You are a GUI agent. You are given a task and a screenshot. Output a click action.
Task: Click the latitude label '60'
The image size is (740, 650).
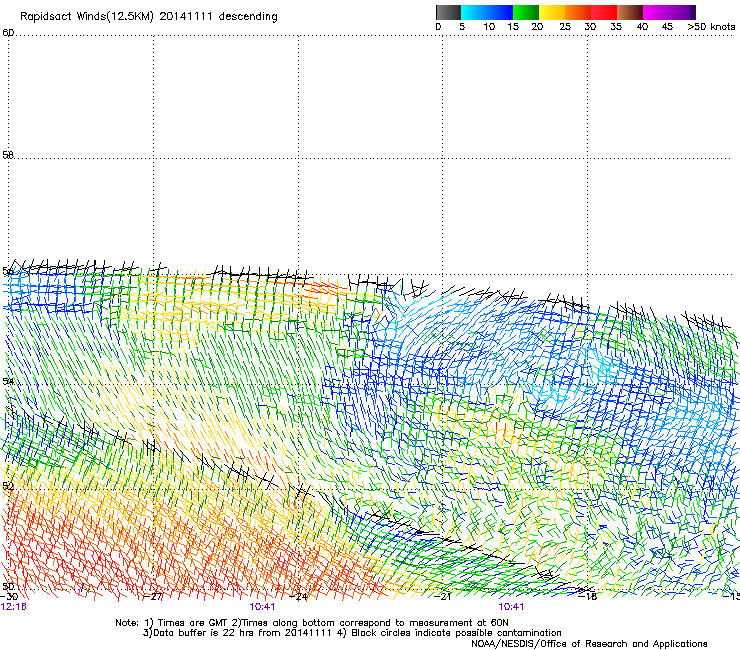pyautogui.click(x=8, y=33)
